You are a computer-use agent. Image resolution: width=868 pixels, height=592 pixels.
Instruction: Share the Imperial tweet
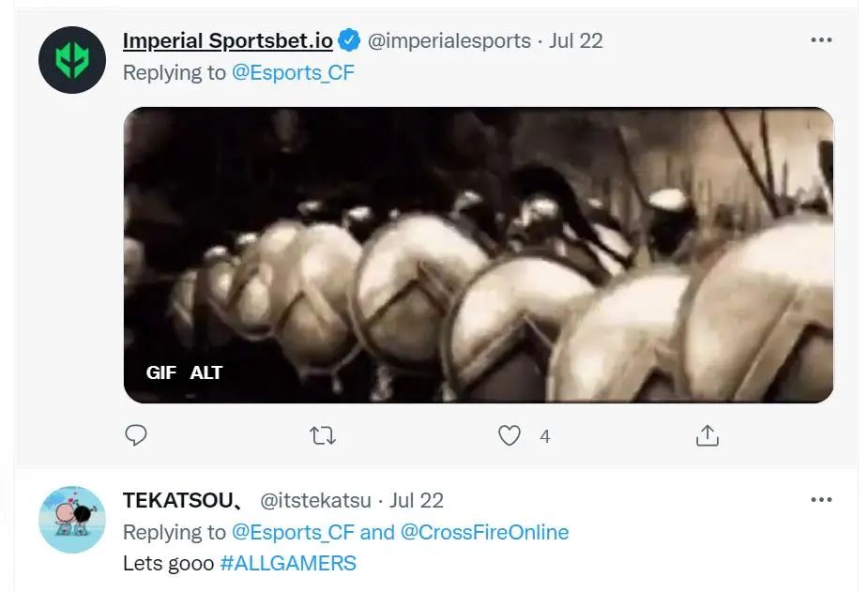click(x=707, y=435)
